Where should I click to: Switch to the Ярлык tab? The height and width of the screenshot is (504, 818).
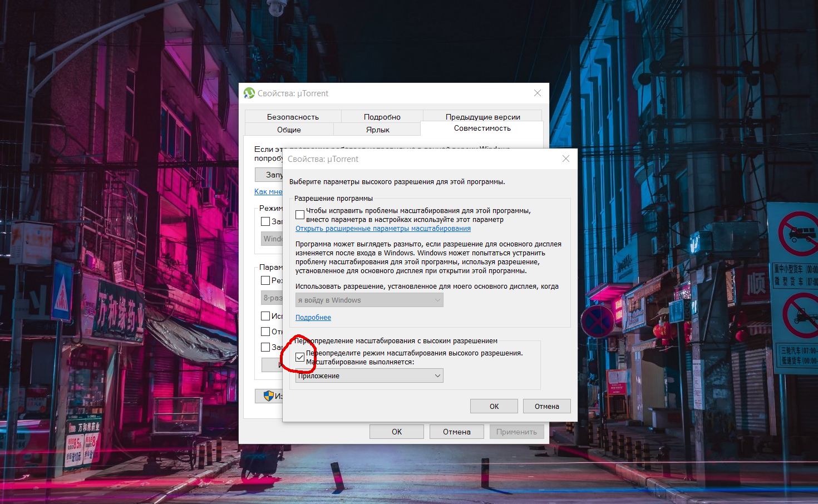pyautogui.click(x=378, y=130)
